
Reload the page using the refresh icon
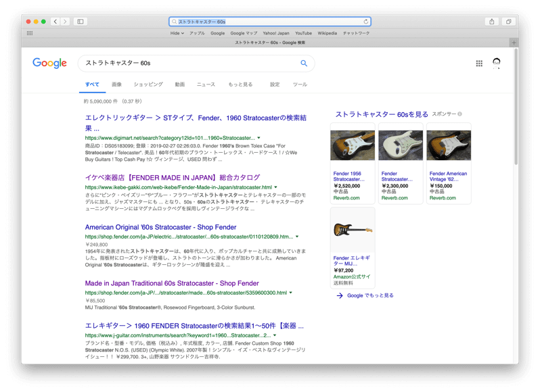coord(365,22)
